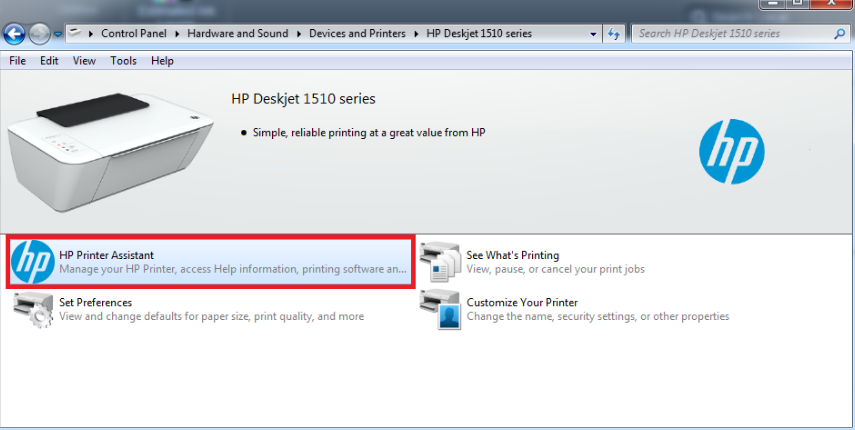The width and height of the screenshot is (855, 430).
Task: Open the File menu
Action: click(x=17, y=60)
